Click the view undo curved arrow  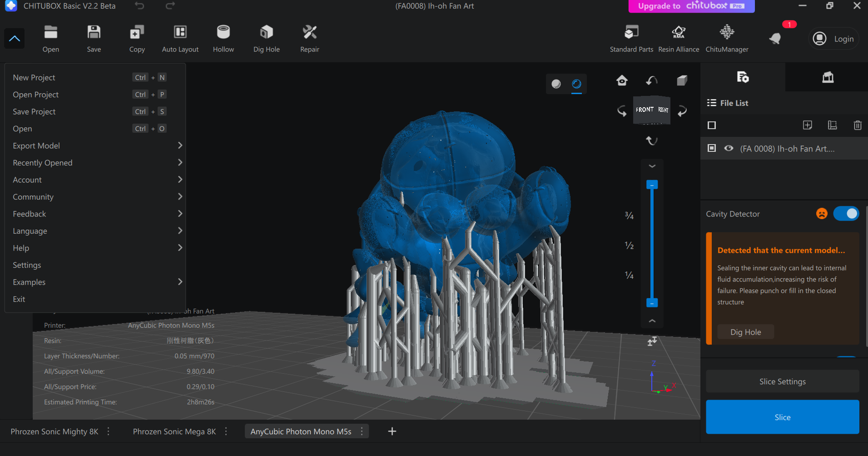[652, 80]
